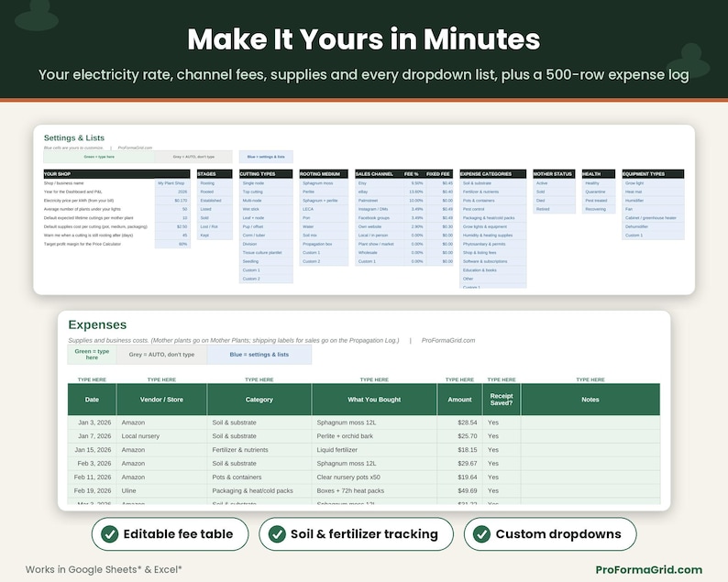Viewport: 728px width, 582px height.
Task: Click the Software & subscriptions category entry
Action: click(492, 261)
